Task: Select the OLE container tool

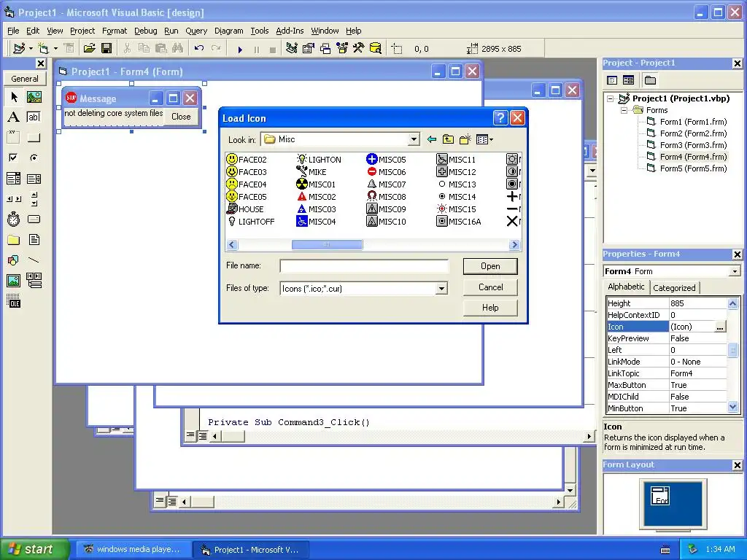Action: 14,301
